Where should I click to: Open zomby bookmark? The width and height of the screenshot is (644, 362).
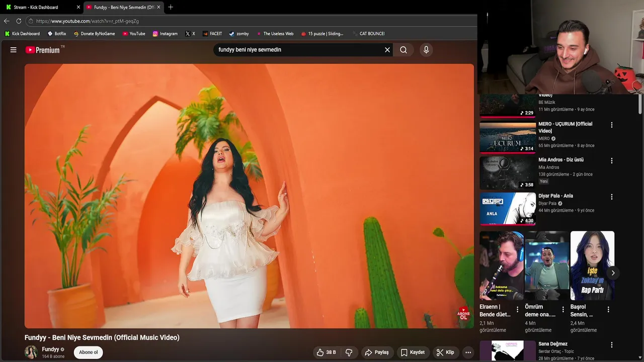(x=239, y=34)
